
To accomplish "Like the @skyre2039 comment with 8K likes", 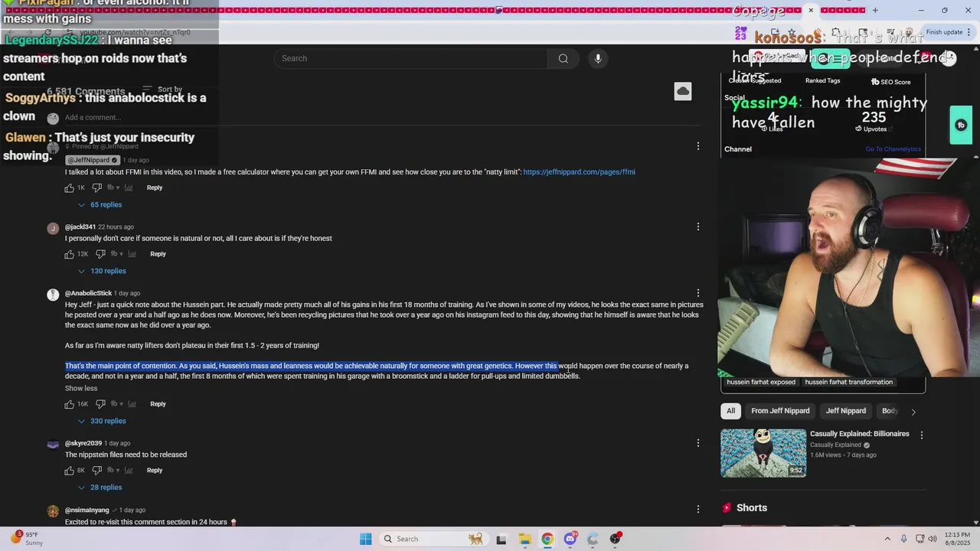I will click(x=70, y=471).
